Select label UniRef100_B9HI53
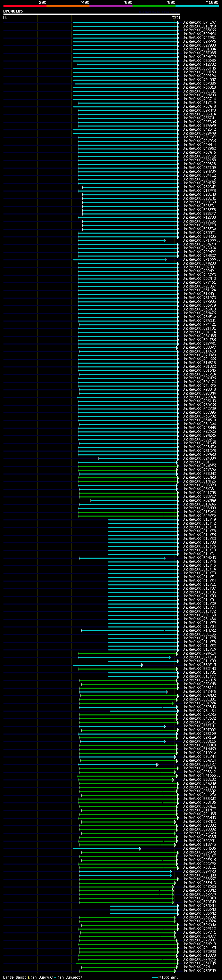The image size is (222, 980). 199,72
